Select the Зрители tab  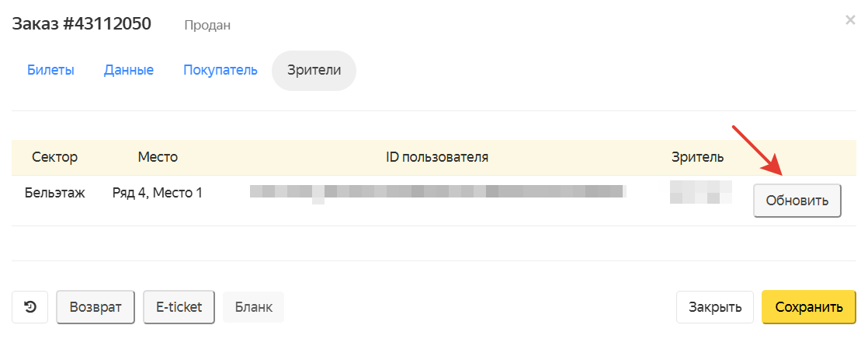click(314, 71)
